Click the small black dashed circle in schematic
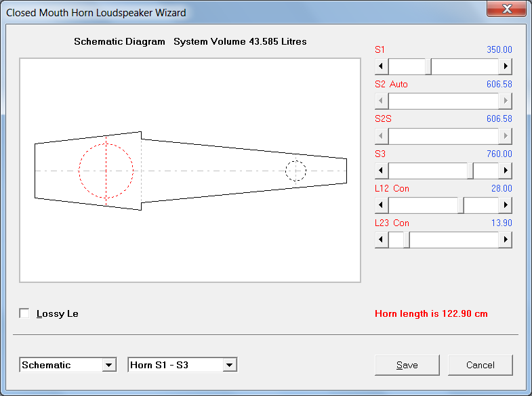 point(296,171)
